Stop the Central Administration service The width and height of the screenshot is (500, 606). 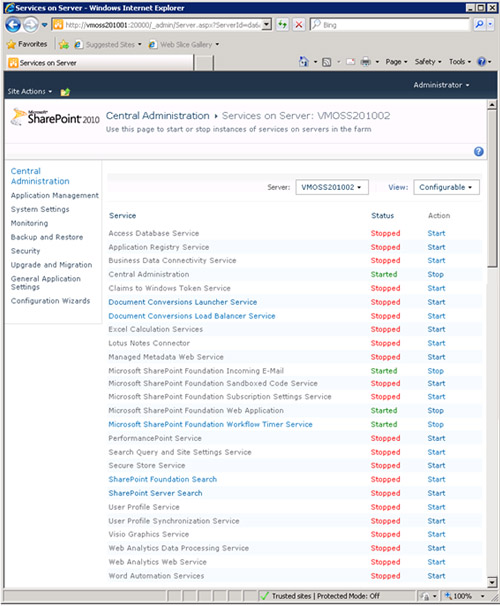435,274
